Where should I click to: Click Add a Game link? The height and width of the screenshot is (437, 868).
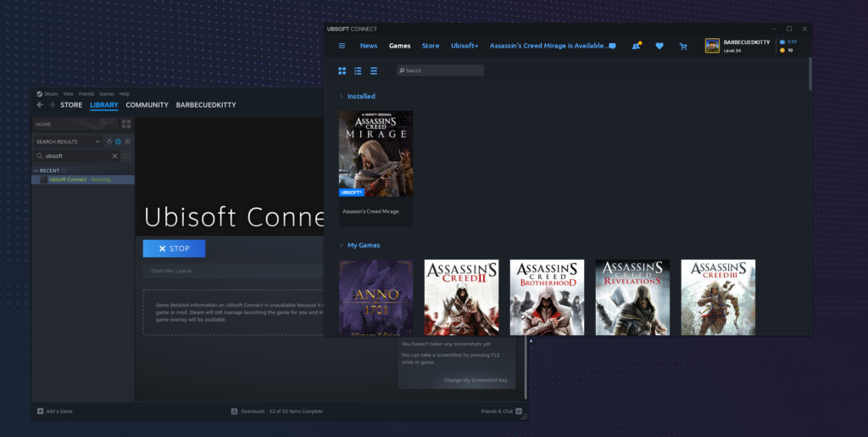(59, 412)
